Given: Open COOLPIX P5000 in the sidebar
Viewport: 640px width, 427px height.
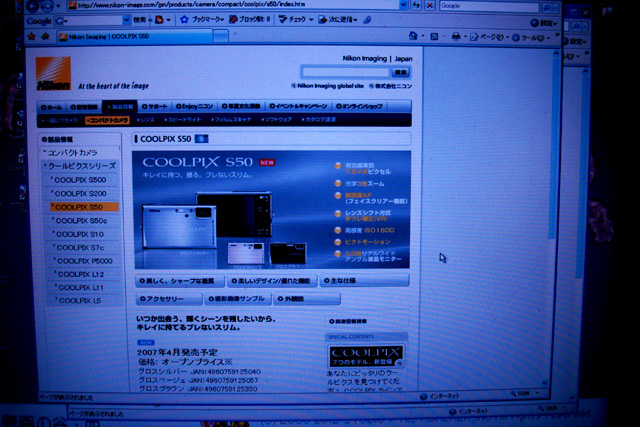Looking at the screenshot, I should point(85,261).
